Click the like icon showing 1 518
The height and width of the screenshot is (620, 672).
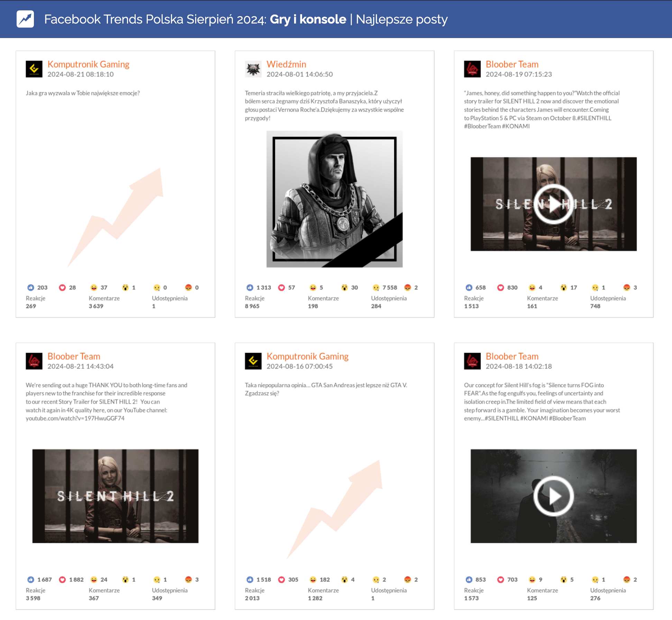(x=250, y=580)
